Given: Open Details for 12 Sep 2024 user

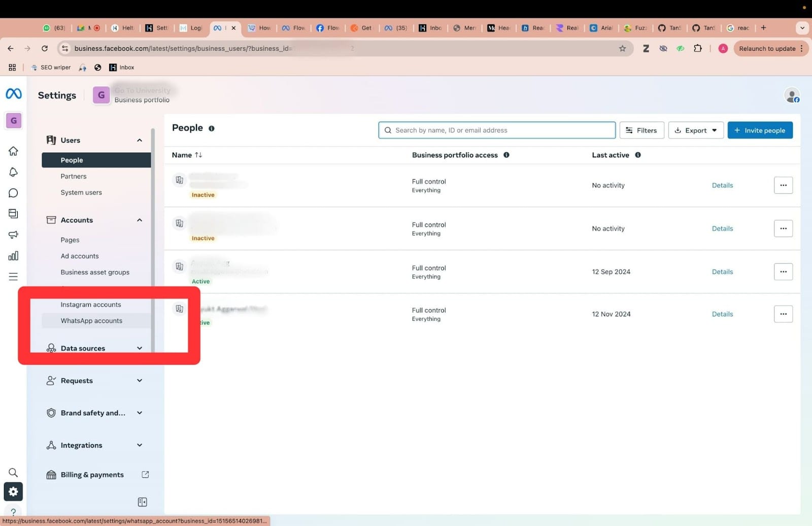Looking at the screenshot, I should click(x=722, y=272).
